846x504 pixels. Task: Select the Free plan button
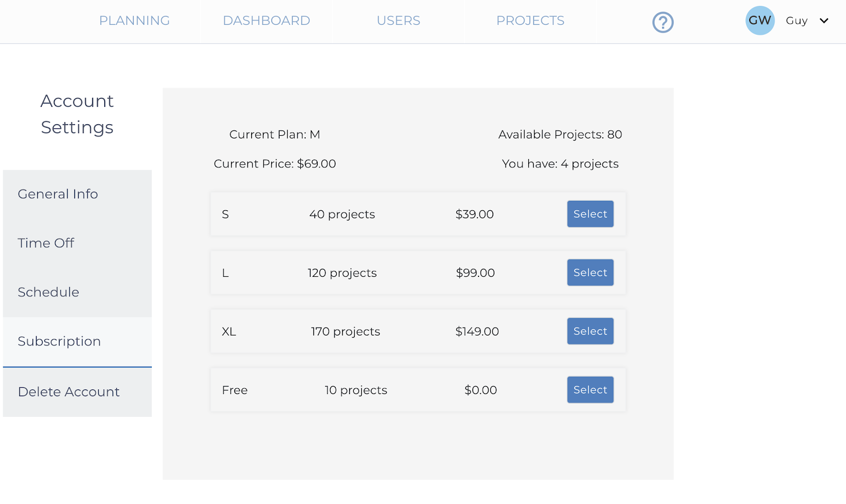[590, 390]
